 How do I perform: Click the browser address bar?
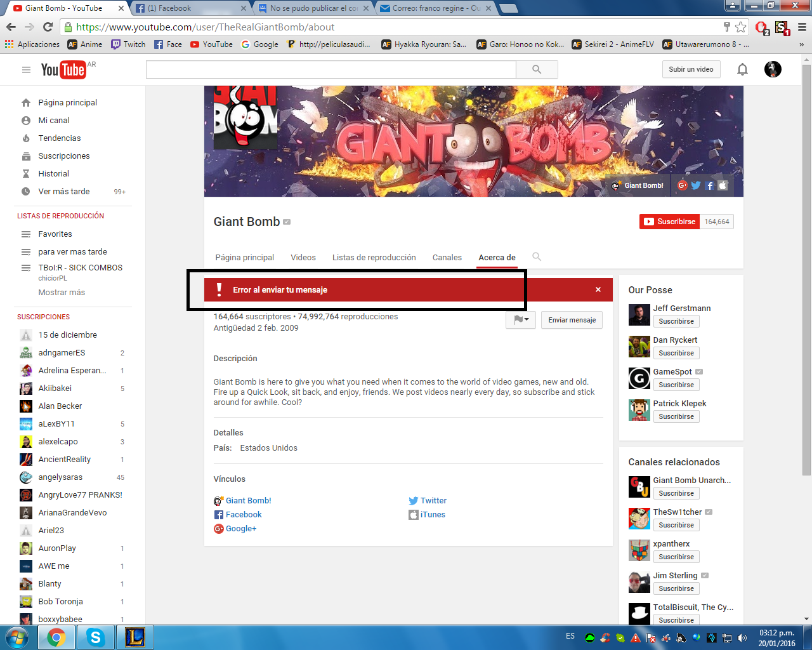pos(393,27)
